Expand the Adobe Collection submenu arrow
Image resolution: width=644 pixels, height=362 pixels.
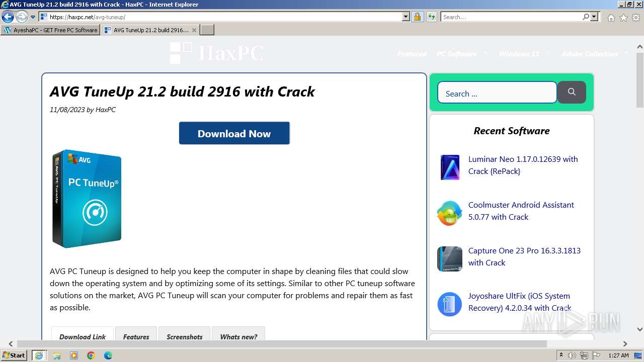tap(626, 53)
